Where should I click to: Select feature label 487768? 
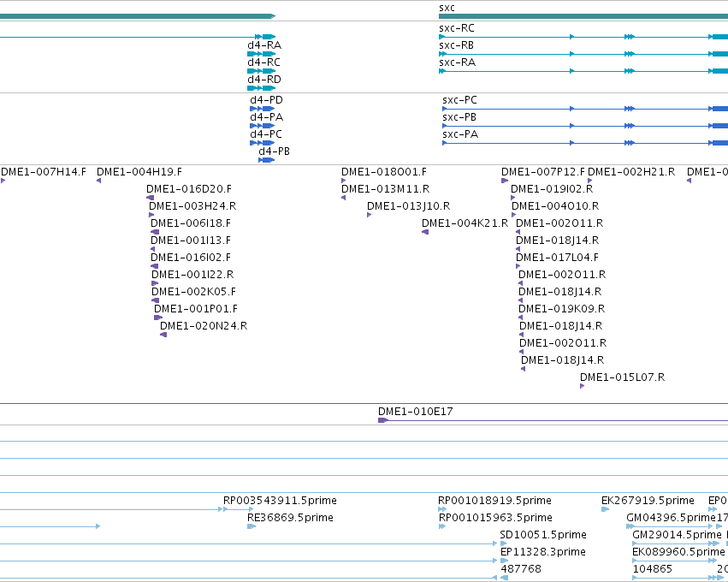coord(521,569)
